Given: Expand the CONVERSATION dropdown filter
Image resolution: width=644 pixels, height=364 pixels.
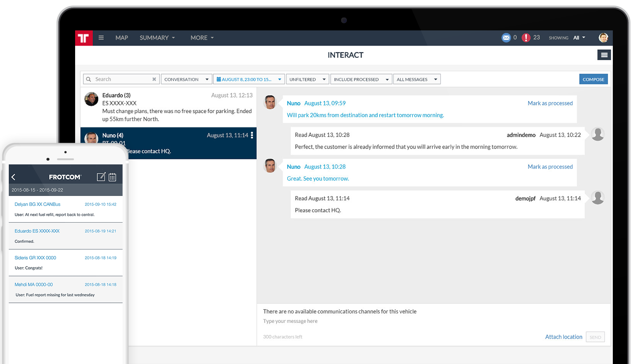Looking at the screenshot, I should 186,79.
